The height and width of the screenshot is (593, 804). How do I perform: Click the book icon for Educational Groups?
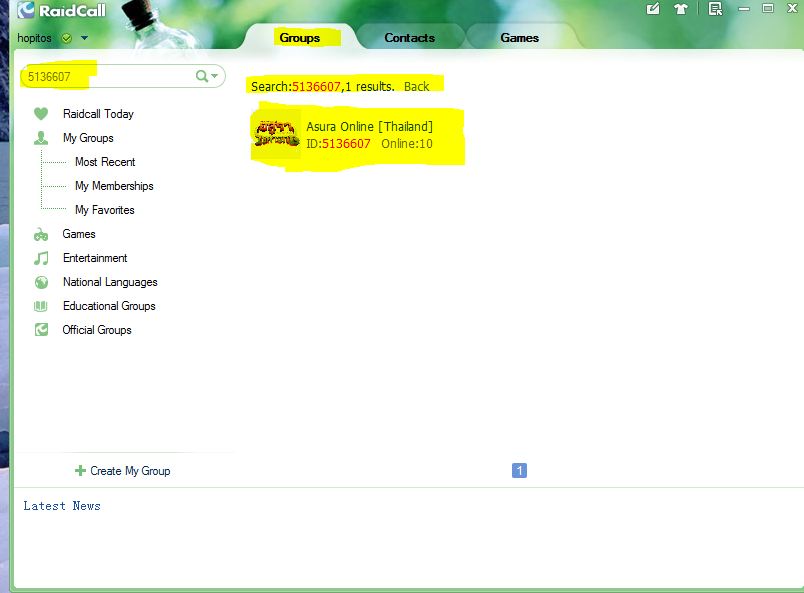(41, 306)
